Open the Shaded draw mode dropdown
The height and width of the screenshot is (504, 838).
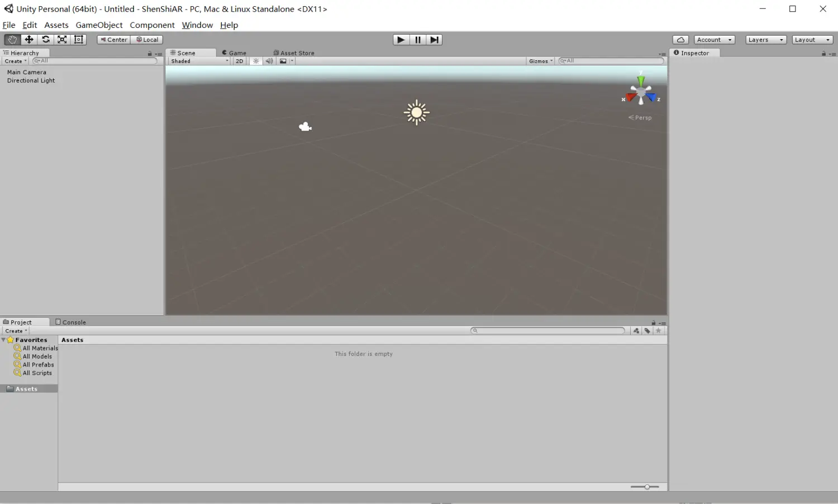(199, 61)
